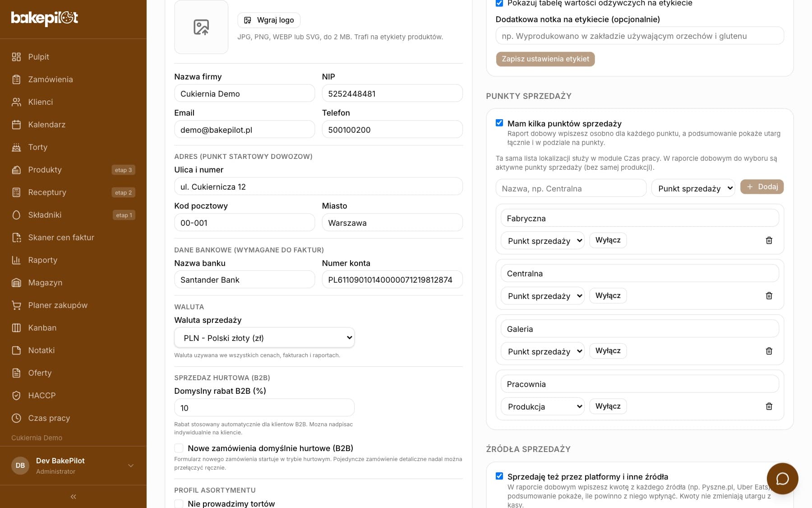Toggle Mam kilka punktów sprzedaży checkbox
Screen dimensions: 812x508
click(x=499, y=123)
